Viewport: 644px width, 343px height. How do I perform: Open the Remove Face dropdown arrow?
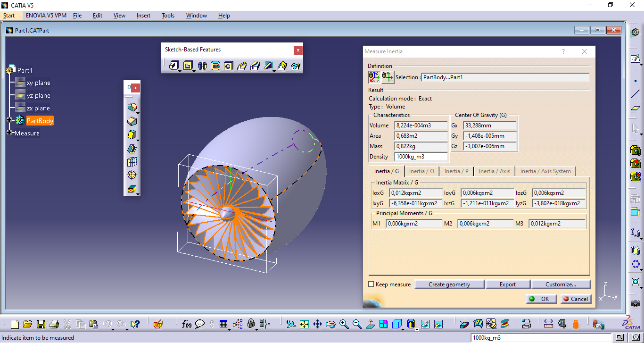point(138,193)
